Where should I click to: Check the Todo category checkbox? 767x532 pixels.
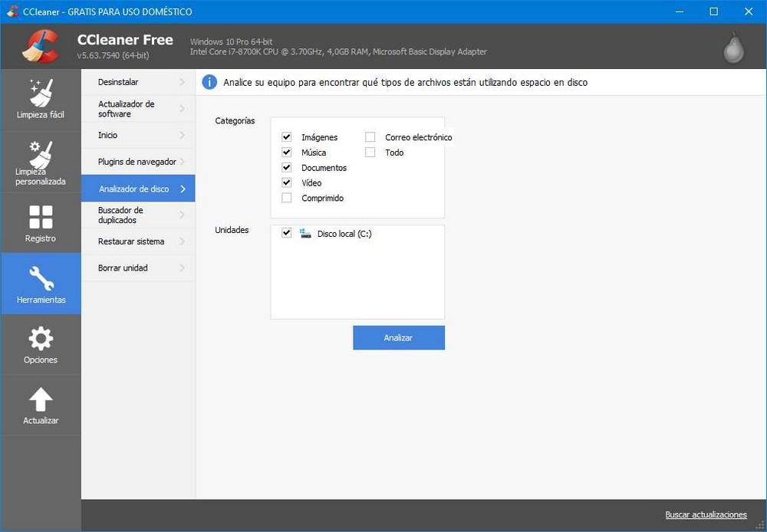pos(370,152)
